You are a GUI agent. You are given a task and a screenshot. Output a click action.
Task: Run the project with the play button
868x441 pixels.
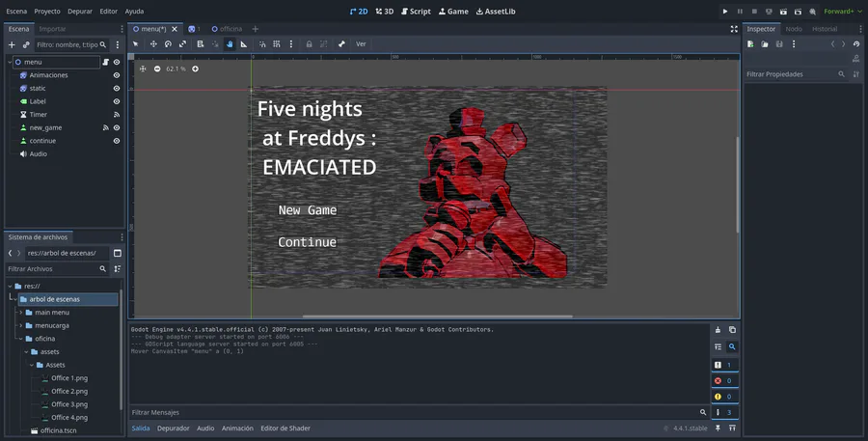725,11
